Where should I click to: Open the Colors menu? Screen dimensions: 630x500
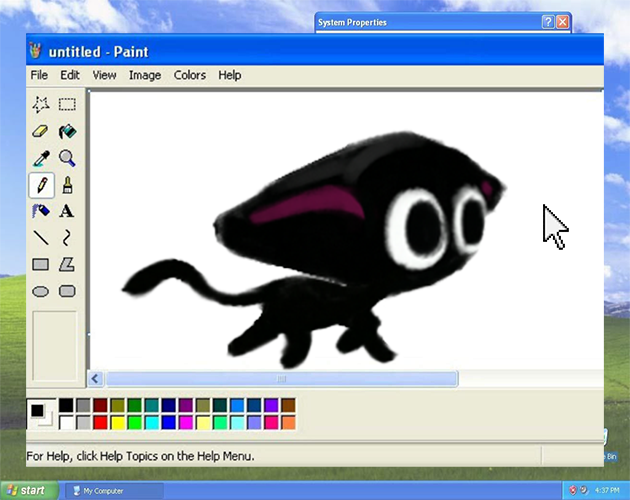[190, 75]
